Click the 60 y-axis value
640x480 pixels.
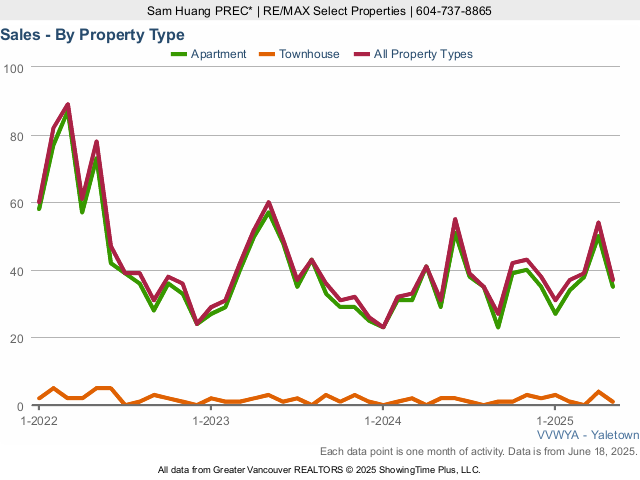pyautogui.click(x=17, y=204)
